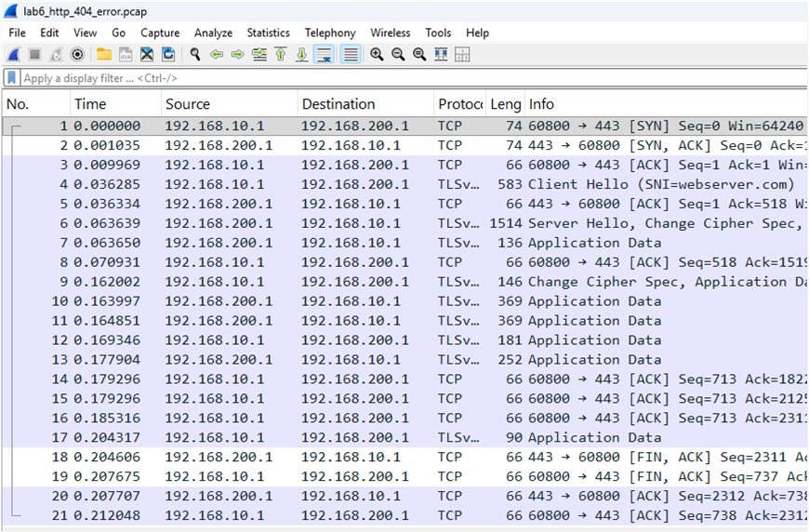Select the Client Hello packet row
Image resolution: width=809 pixels, height=532 pixels.
click(372, 184)
